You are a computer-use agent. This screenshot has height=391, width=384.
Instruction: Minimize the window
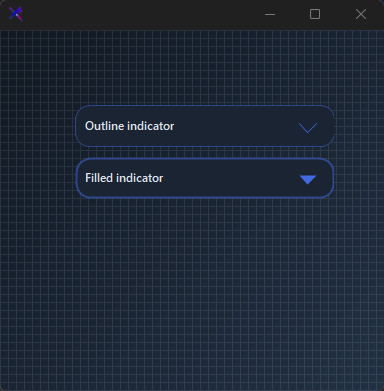[x=270, y=14]
